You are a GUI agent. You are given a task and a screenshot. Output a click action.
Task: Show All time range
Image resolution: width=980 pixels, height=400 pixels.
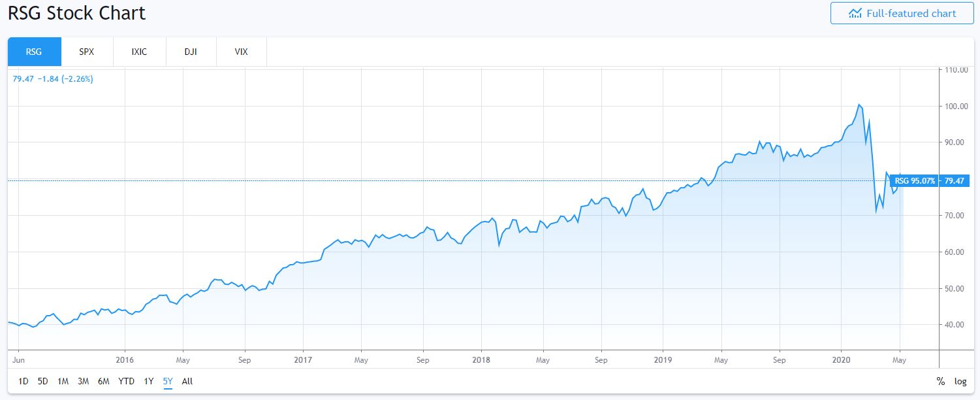[187, 381]
